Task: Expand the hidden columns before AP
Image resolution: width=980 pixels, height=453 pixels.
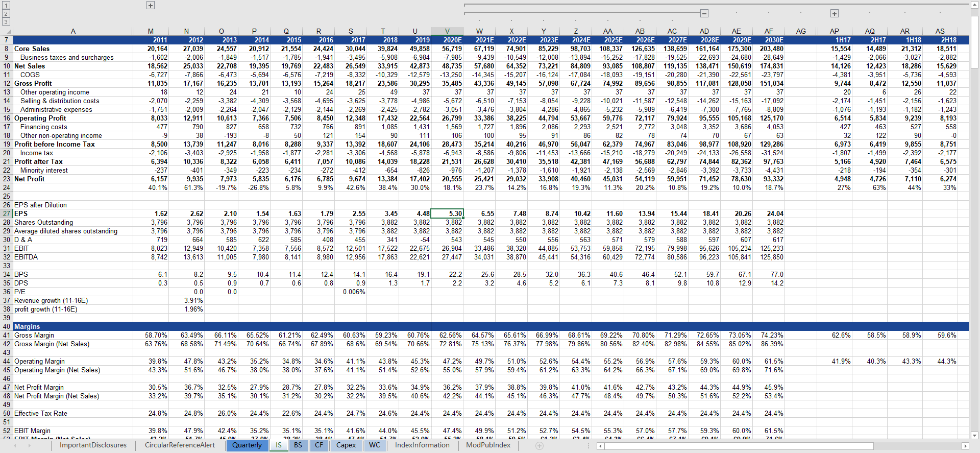Action: [834, 13]
